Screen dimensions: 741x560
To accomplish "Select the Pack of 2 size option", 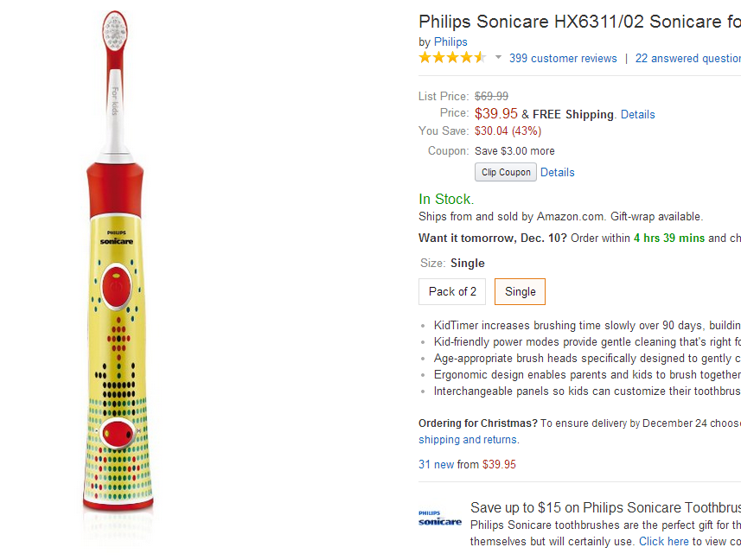I will pyautogui.click(x=452, y=291).
